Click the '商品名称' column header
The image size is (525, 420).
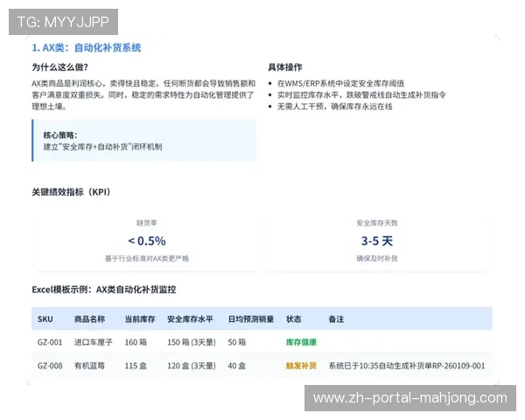89,319
